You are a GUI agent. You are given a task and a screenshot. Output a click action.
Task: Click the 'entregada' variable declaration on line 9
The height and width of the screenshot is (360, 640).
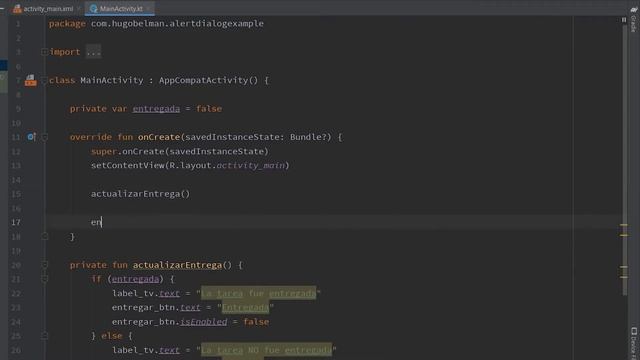pos(156,109)
